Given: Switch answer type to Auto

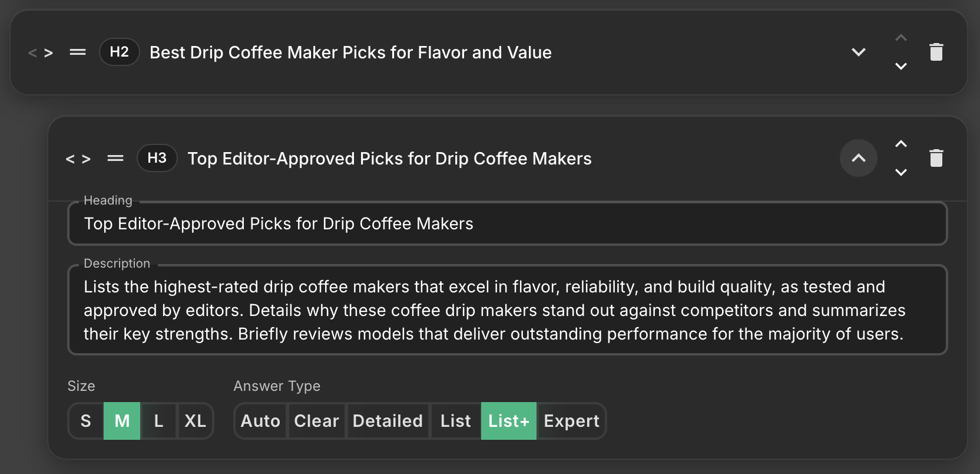Looking at the screenshot, I should pos(260,421).
